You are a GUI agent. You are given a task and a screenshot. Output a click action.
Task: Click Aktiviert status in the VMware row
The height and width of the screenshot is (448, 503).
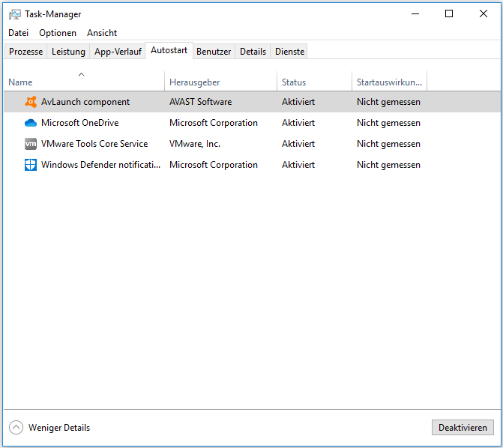pyautogui.click(x=298, y=144)
